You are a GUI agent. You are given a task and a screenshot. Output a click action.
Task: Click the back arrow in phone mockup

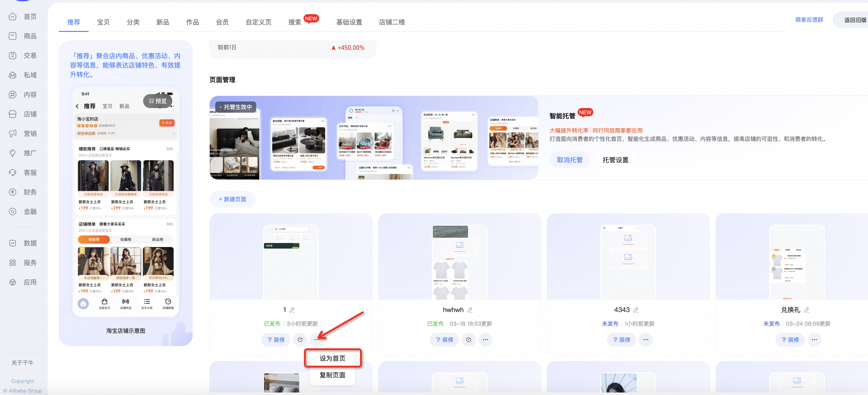pyautogui.click(x=77, y=106)
